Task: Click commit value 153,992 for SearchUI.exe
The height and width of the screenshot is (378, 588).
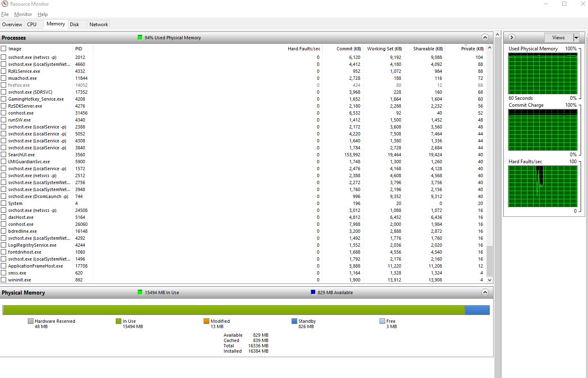Action: [352, 155]
